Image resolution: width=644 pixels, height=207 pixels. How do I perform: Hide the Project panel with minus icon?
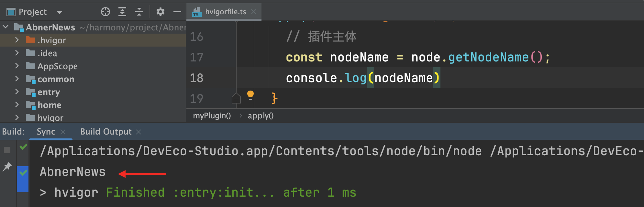click(x=177, y=12)
